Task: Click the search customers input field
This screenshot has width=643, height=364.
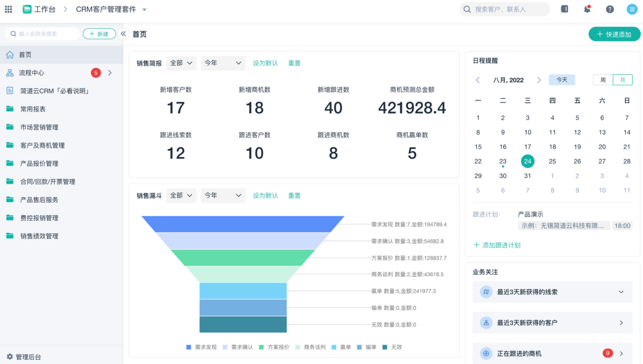Action: pos(509,9)
